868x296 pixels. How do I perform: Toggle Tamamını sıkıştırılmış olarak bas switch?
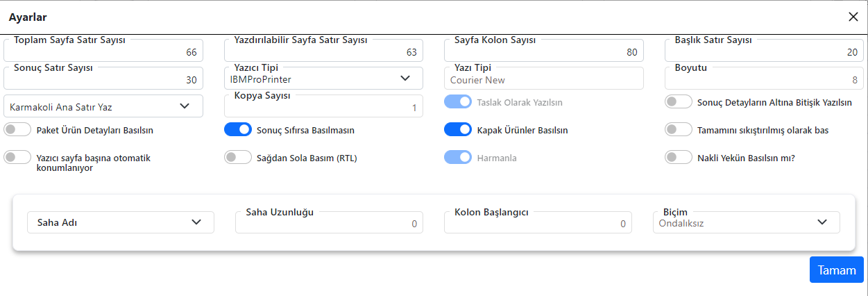[679, 129]
